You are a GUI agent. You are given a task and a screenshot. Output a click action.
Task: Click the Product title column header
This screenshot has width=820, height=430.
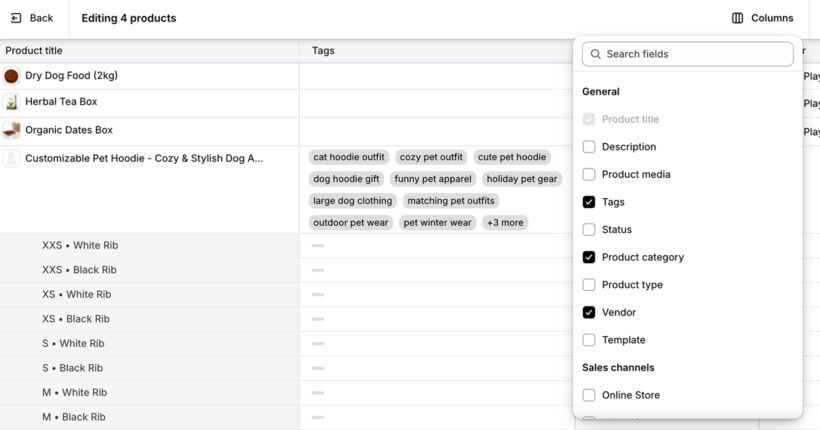[x=150, y=51]
